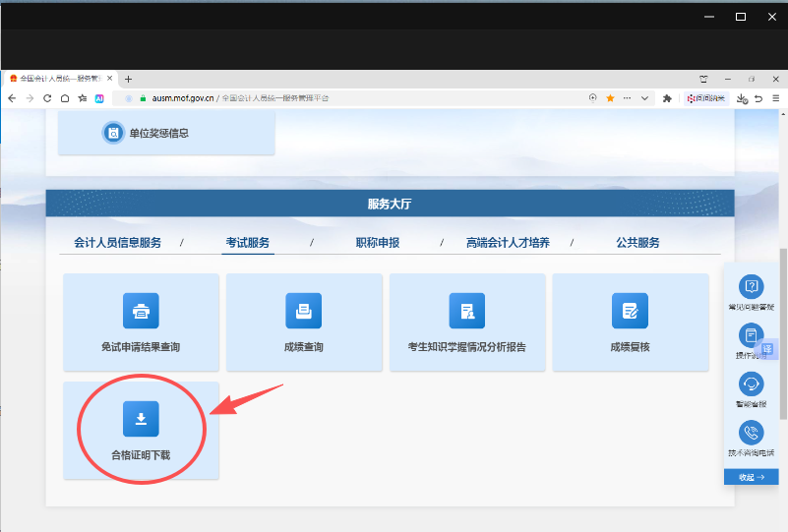The width and height of the screenshot is (788, 532).
Task: Click the 智能客服 headset icon
Action: pyautogui.click(x=752, y=384)
